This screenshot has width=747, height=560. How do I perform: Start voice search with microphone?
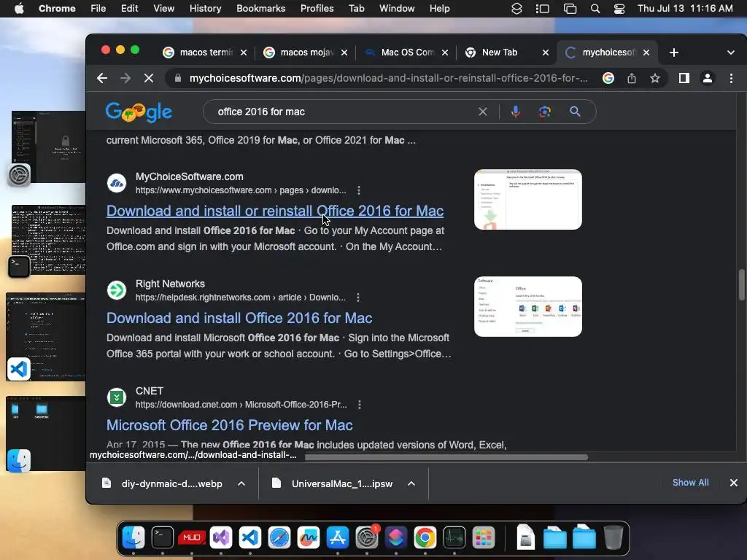point(516,112)
